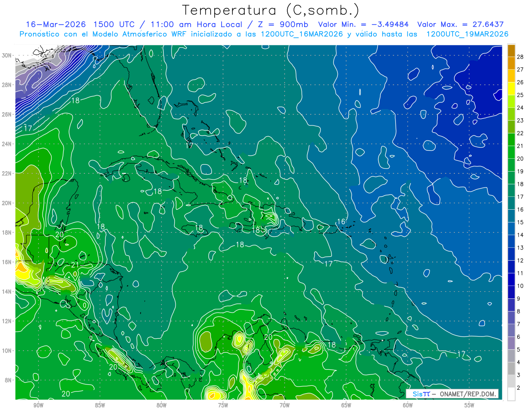The height and width of the screenshot is (411, 532).
Task: Click the 16N latitude axis label
Action: click(7, 262)
